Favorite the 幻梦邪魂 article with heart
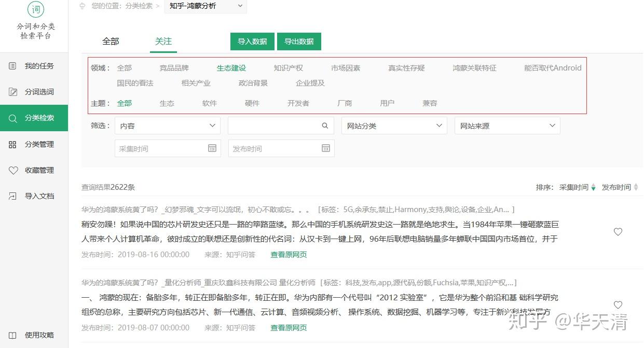Image resolution: width=644 pixels, height=348 pixels. pos(618,232)
